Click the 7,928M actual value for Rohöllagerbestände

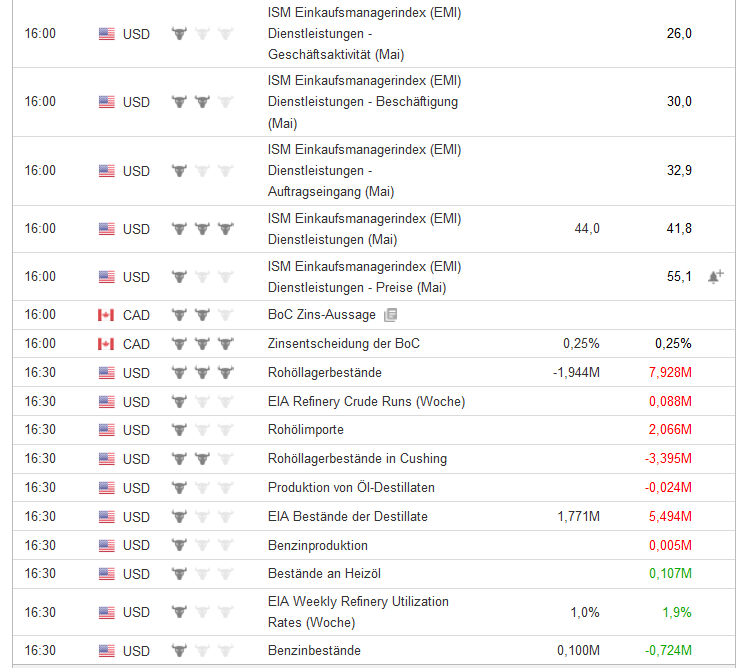668,373
